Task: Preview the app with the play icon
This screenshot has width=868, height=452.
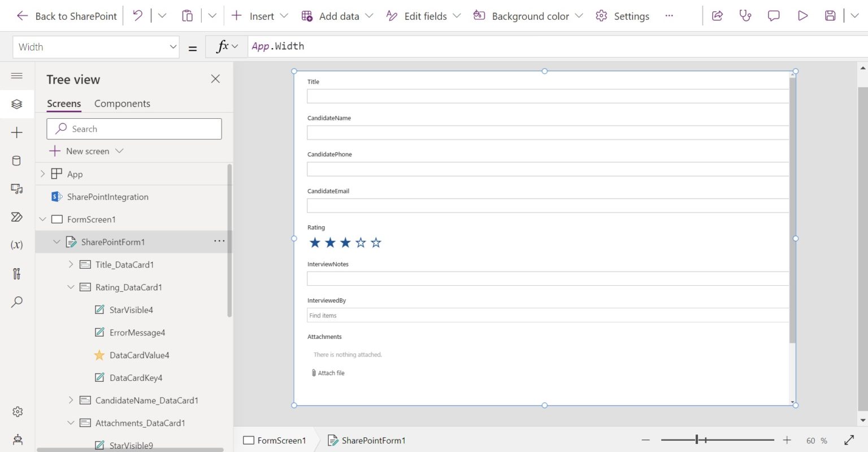Action: 803,15
